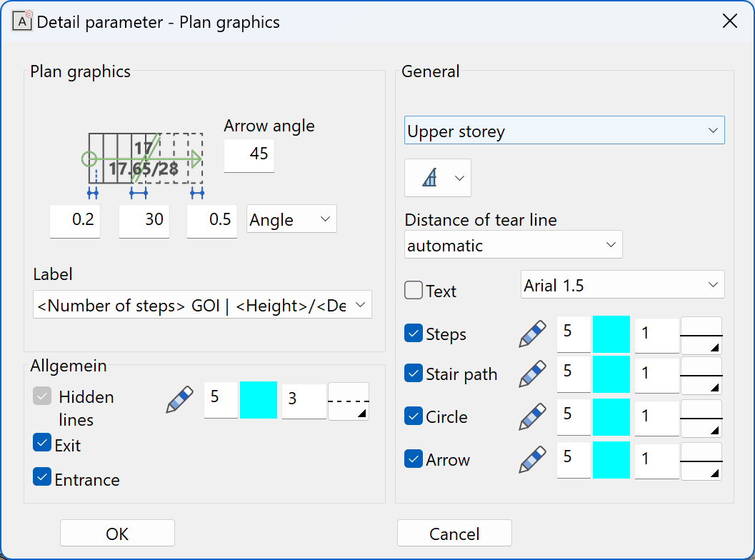Click the Hidden lines pen number field 5
Image resolution: width=755 pixels, height=560 pixels.
(x=221, y=400)
